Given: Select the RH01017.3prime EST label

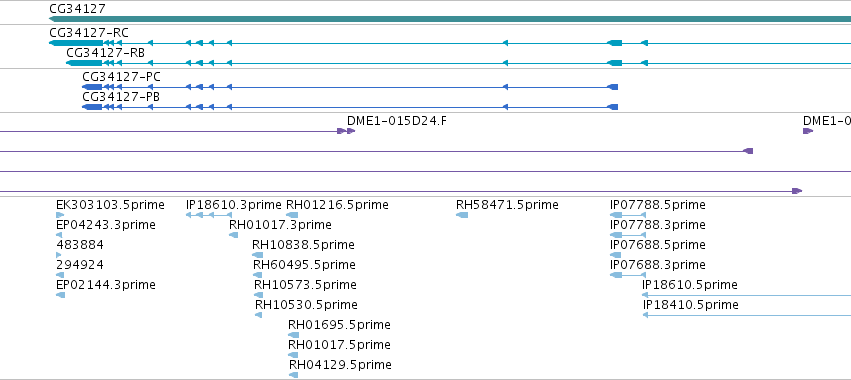Looking at the screenshot, I should coord(280,225).
